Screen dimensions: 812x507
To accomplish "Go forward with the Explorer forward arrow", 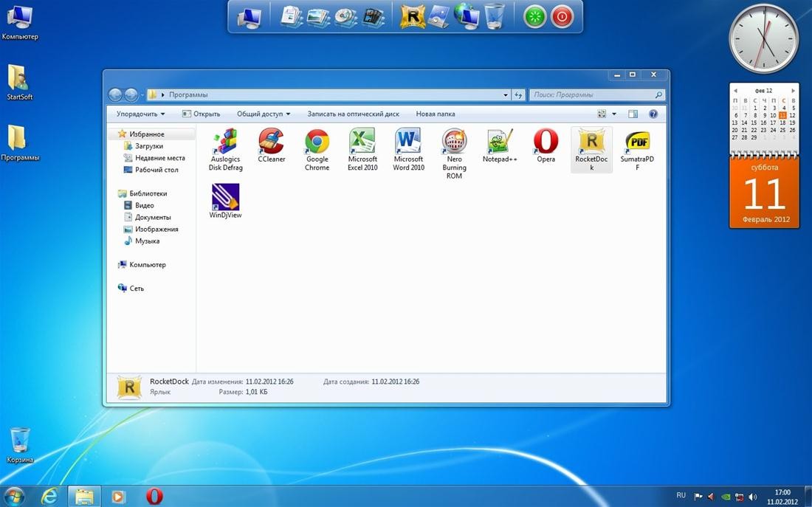I will click(x=131, y=94).
